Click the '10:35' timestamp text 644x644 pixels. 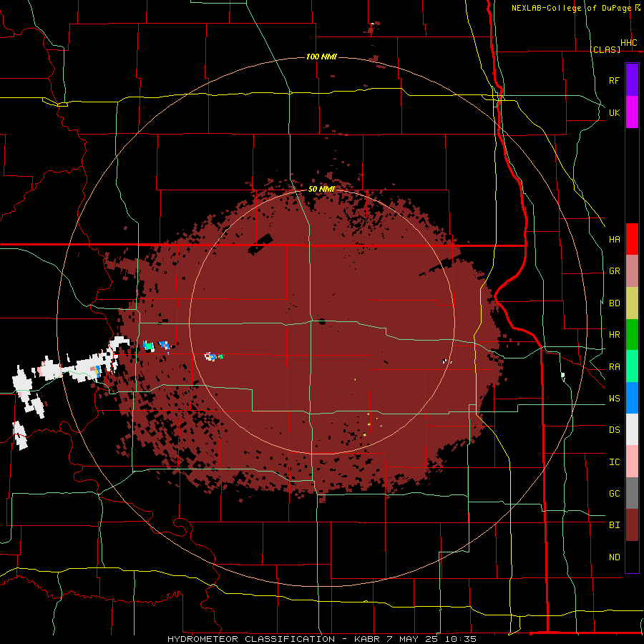tap(460, 639)
